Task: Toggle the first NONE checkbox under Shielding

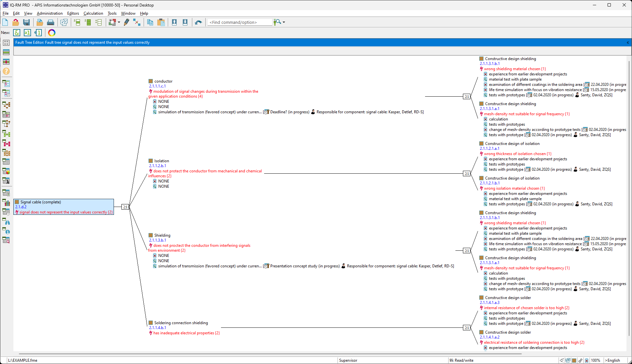Action: 155,256
